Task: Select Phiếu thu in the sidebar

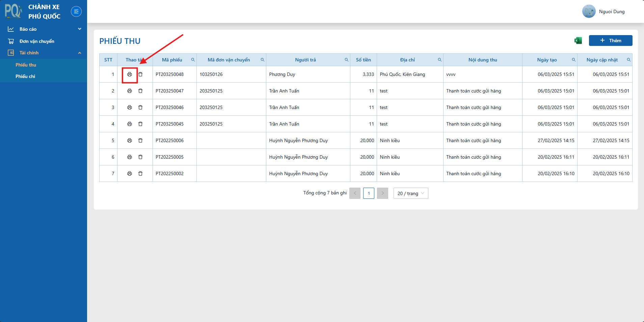Action: [x=26, y=65]
